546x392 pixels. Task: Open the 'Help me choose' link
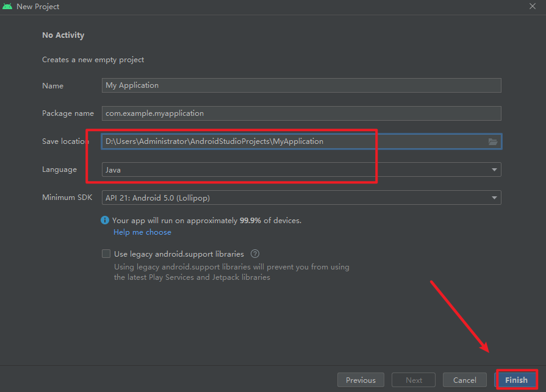[x=142, y=232]
